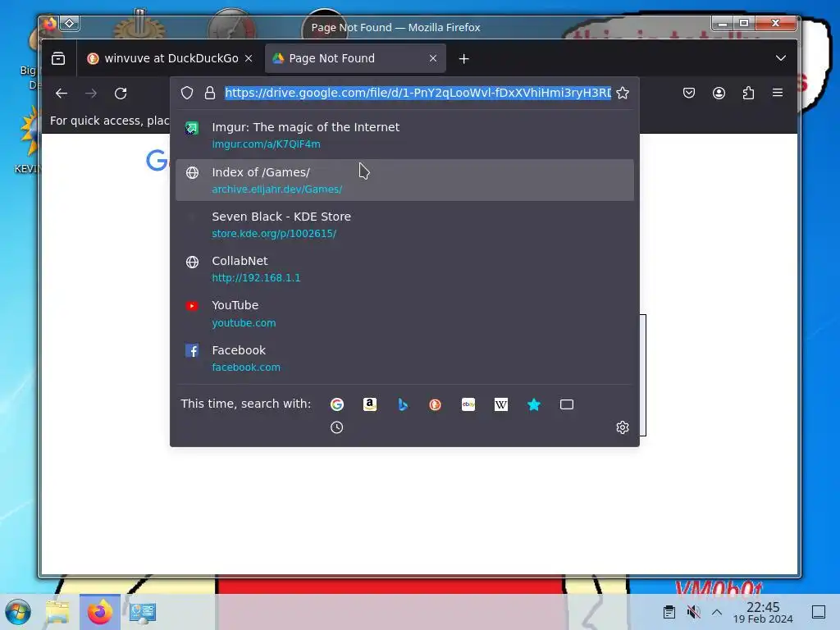Open the Start menu orb
The image size is (840, 630).
pos(18,612)
